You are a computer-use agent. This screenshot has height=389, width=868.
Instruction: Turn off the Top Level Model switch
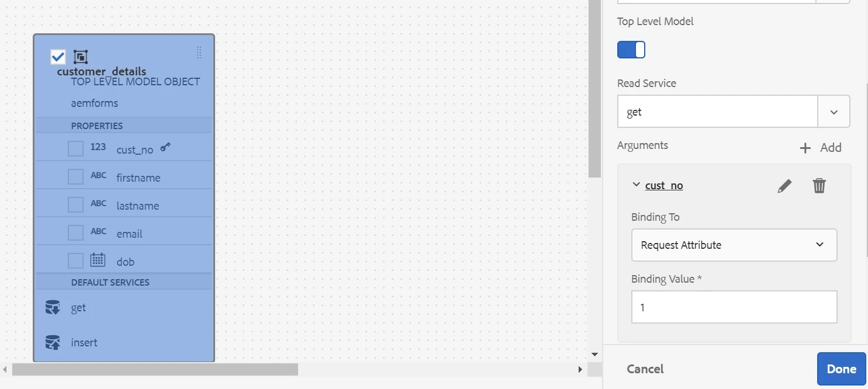pos(631,50)
